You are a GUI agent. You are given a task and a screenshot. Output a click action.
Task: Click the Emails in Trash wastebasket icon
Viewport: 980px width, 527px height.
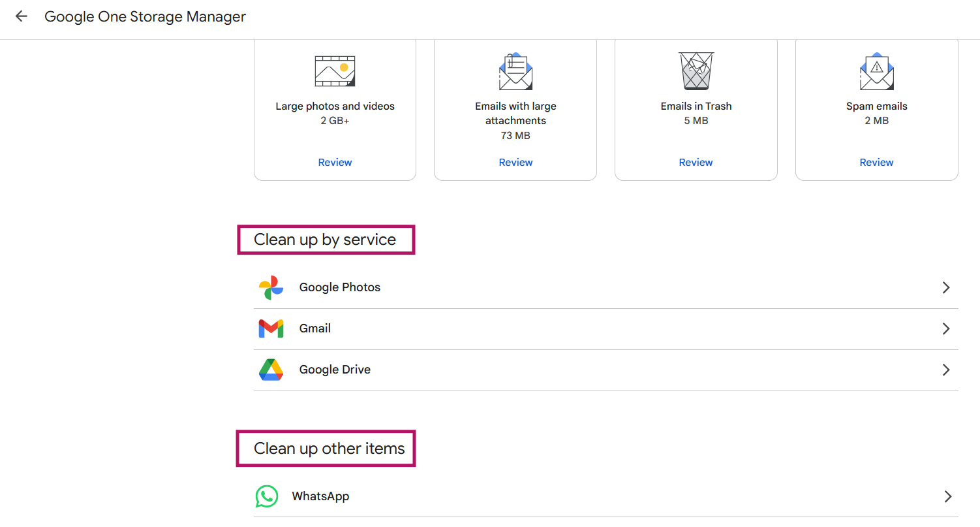[x=696, y=71]
